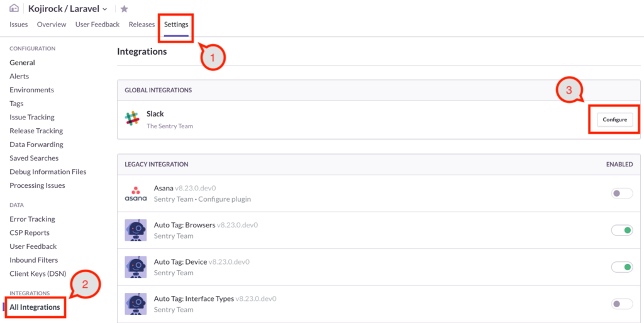Open the Alerts settings page
Viewport: 644px width, 323px height.
click(x=19, y=76)
